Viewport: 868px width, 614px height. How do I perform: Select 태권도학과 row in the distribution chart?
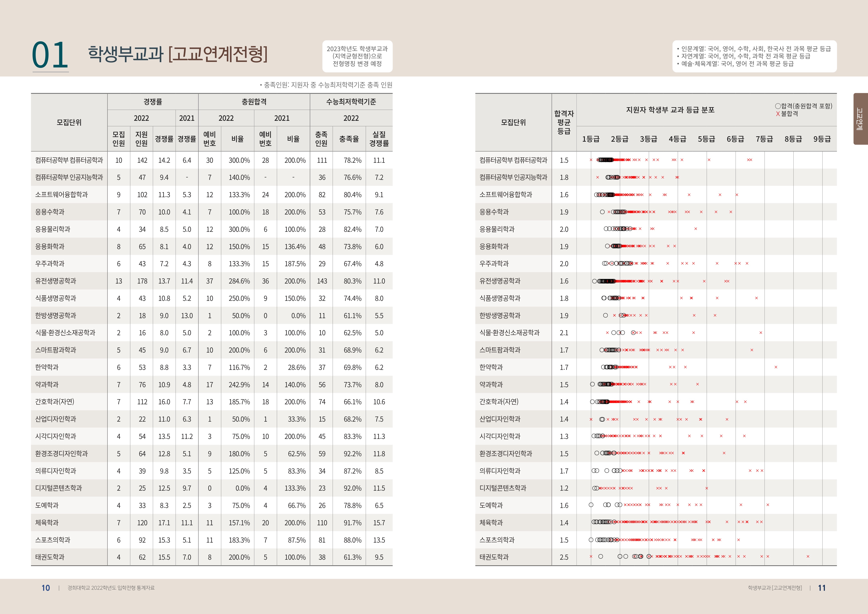[494, 557]
